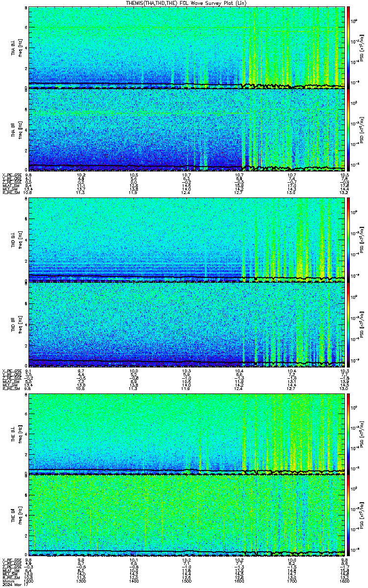This screenshot has height=588, width=368.
Task: Click the PSD color bar beside THA B-parallel panel
Action: [348, 130]
